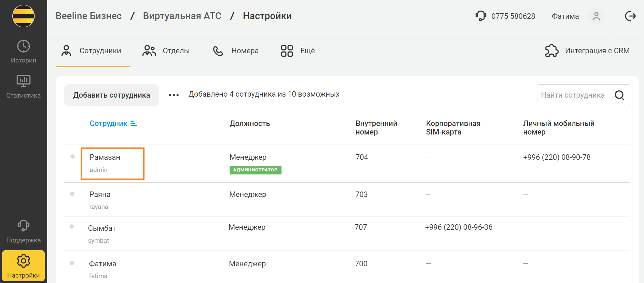Sort by the Сотрудник column header
This screenshot has height=283, width=644.
point(108,124)
